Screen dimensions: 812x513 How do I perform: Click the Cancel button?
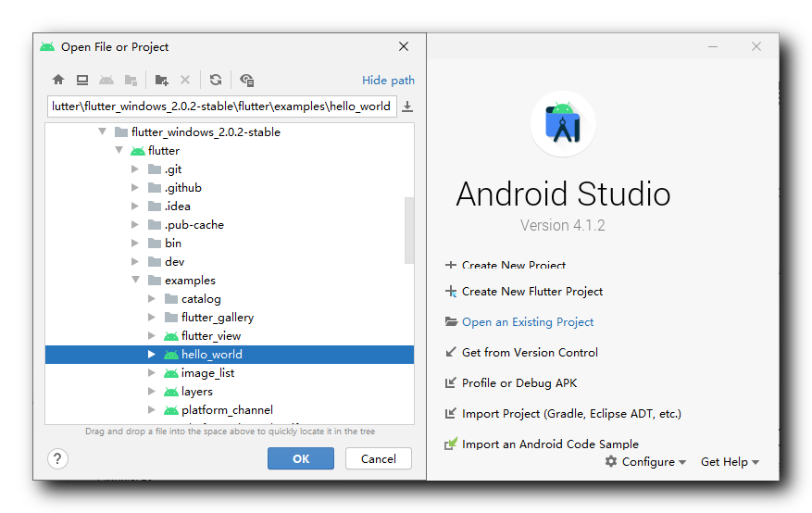tap(379, 458)
